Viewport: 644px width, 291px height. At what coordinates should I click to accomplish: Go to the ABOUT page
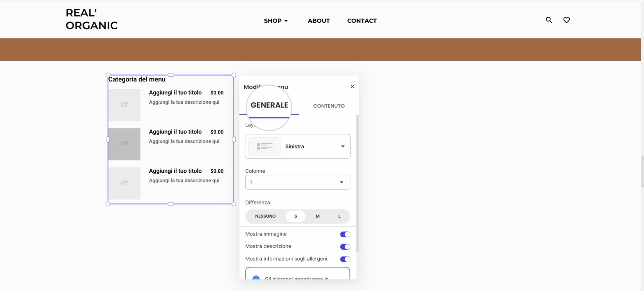(x=319, y=21)
